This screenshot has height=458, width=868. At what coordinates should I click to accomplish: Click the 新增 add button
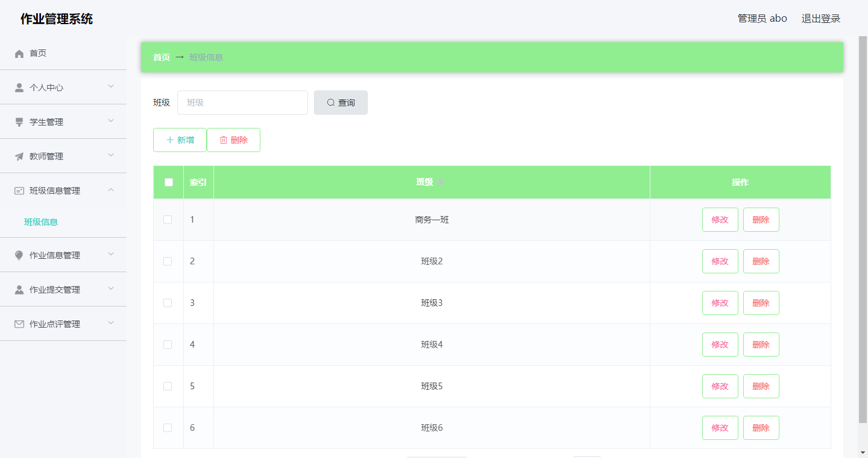180,140
